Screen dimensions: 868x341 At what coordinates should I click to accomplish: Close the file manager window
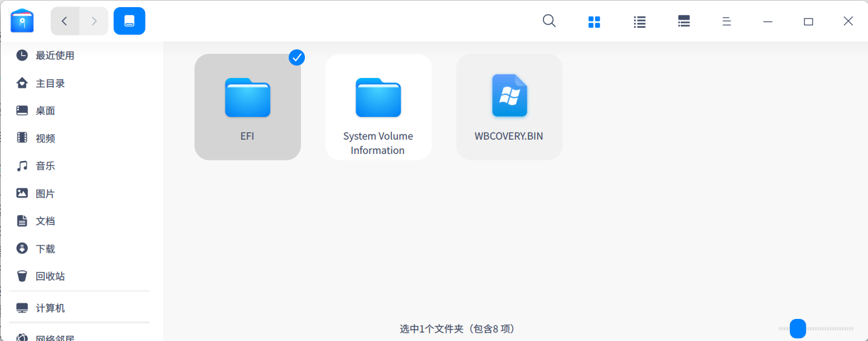(x=848, y=21)
